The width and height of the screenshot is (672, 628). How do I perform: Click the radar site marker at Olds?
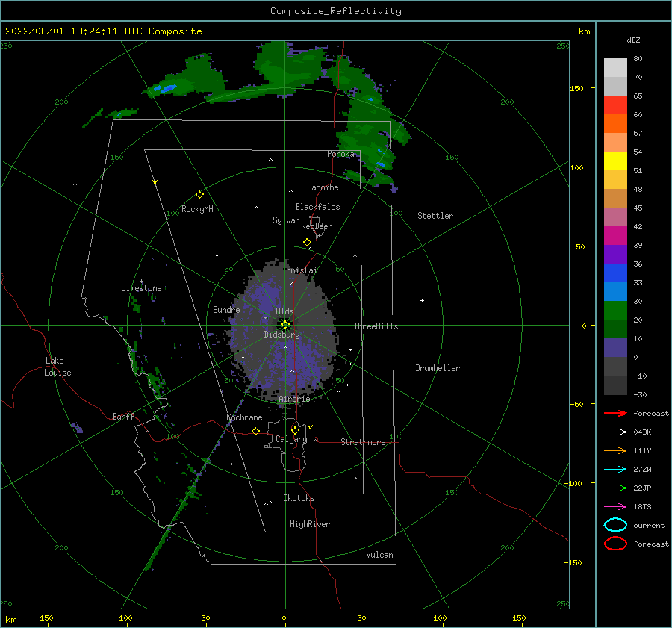tap(285, 325)
